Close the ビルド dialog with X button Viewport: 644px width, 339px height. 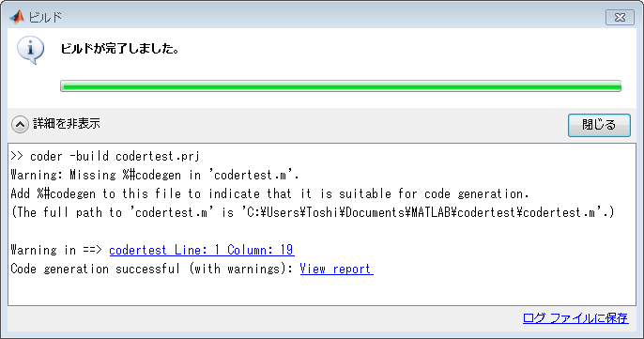pos(620,18)
